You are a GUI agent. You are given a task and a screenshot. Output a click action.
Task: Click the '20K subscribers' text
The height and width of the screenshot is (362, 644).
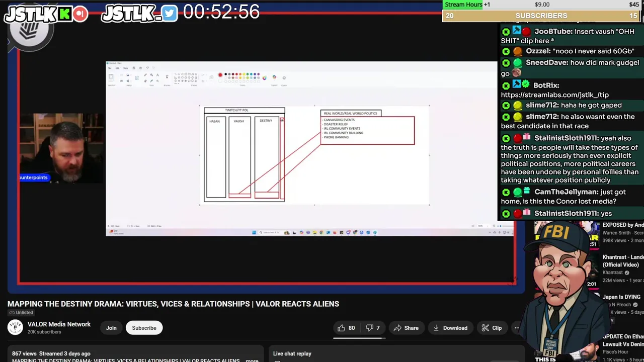[44, 332]
